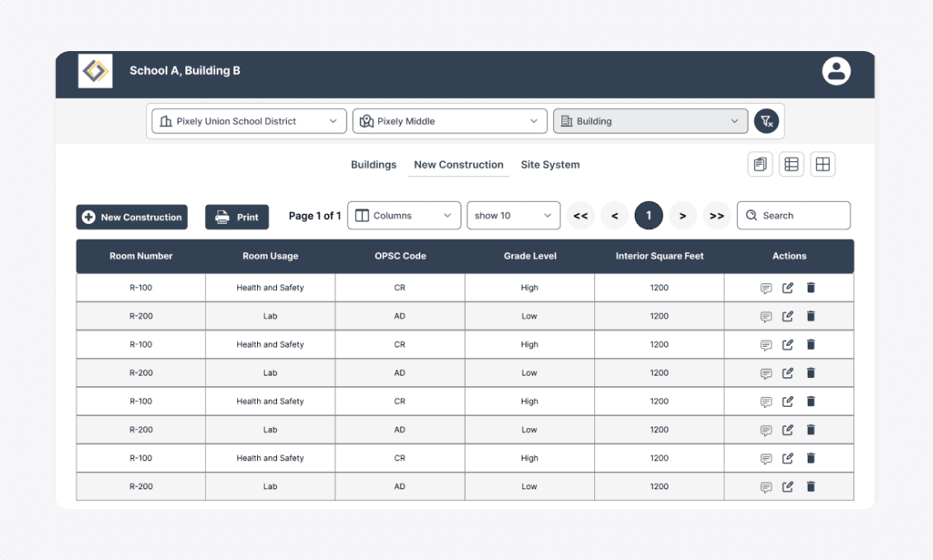This screenshot has height=560, width=933.
Task: Expand the show 10 rows dropdown
Action: click(x=513, y=216)
